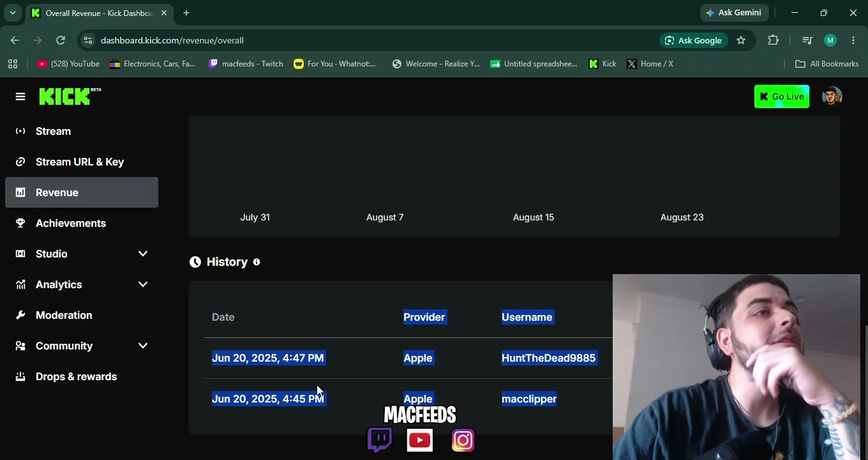The width and height of the screenshot is (868, 460).
Task: Expand the All Bookmarks folder
Action: tap(827, 64)
